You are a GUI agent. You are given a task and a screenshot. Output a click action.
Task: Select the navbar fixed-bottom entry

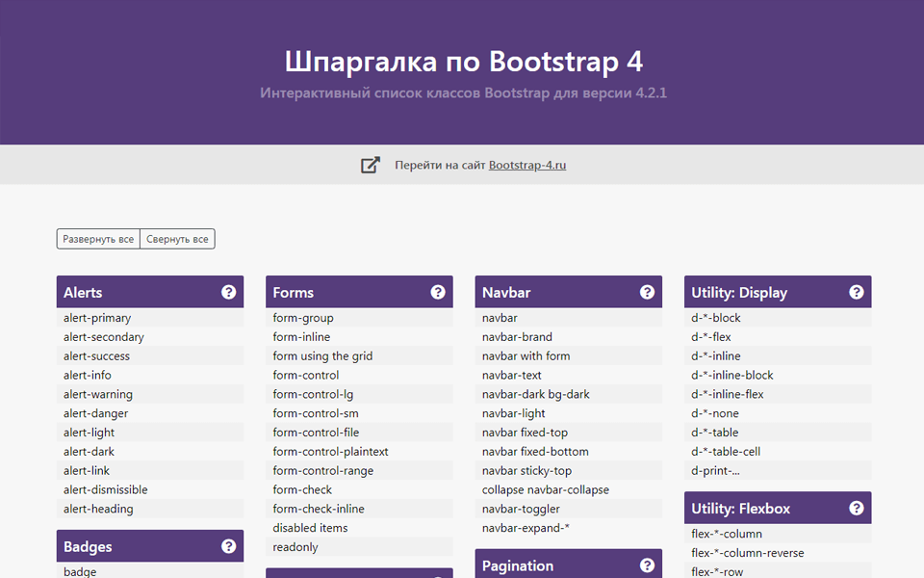(x=568, y=451)
